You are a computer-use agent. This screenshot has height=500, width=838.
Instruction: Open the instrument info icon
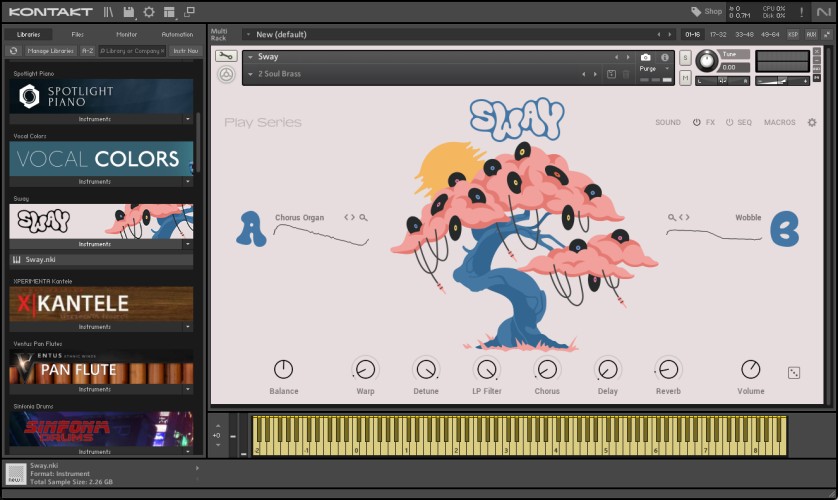(665, 57)
